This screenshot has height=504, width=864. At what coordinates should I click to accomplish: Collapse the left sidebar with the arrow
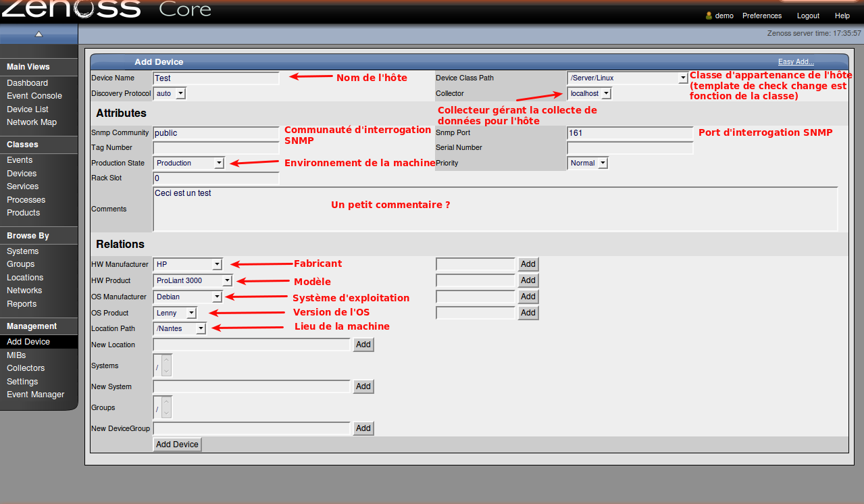[39, 34]
